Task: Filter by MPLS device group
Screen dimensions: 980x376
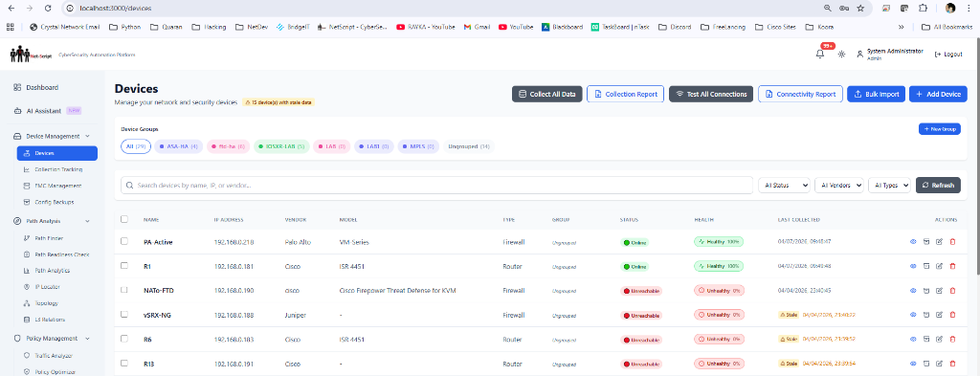Action: 418,146
